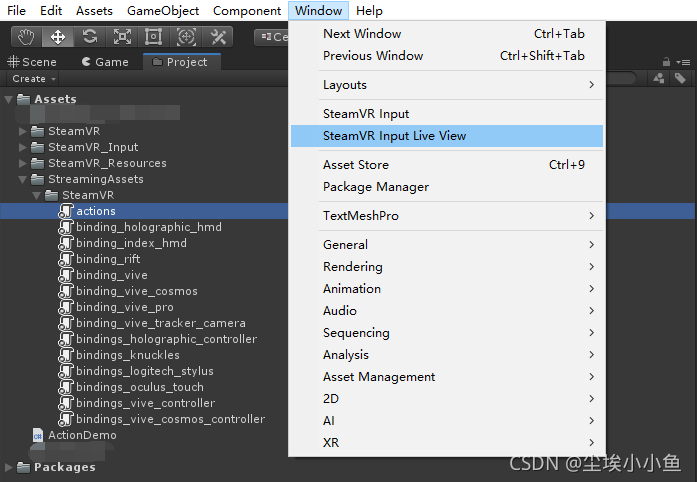Select bindings_oculus_touch file
697x482 pixels.
[131, 387]
